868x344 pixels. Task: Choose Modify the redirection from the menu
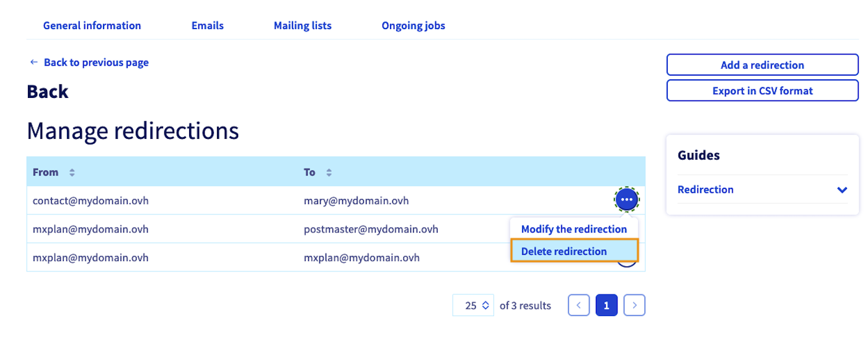(x=573, y=229)
